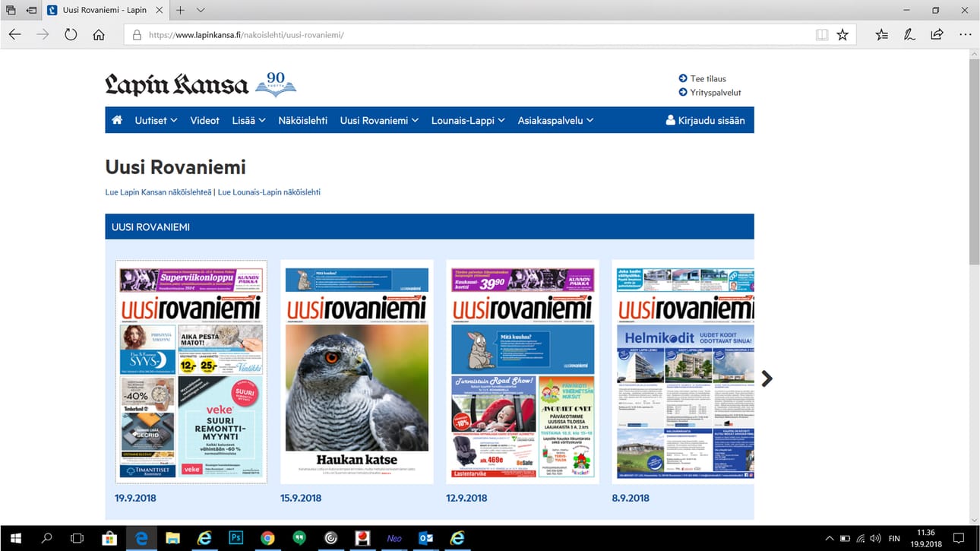Click Videot in the navigation bar

(x=204, y=119)
